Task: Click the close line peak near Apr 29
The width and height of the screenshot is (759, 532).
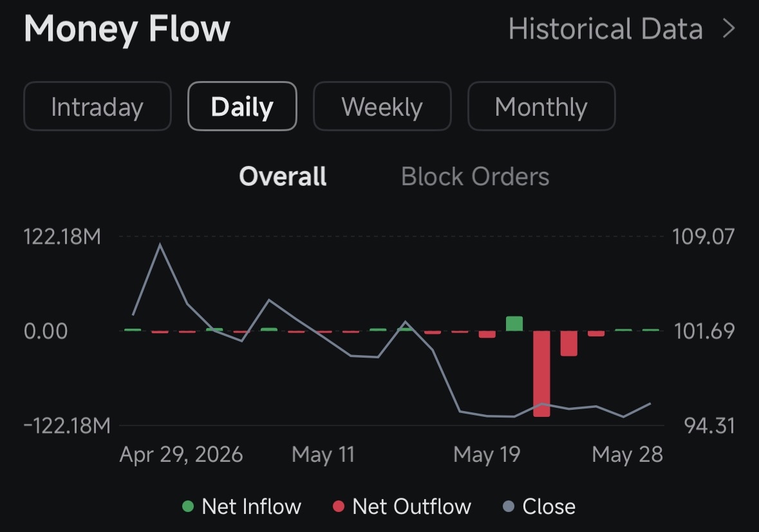Action: point(160,244)
